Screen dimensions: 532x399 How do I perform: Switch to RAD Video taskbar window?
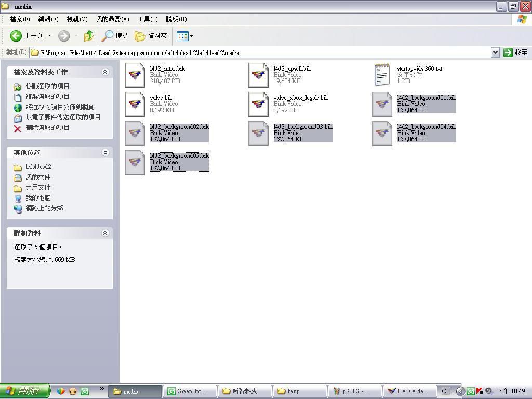point(408,391)
